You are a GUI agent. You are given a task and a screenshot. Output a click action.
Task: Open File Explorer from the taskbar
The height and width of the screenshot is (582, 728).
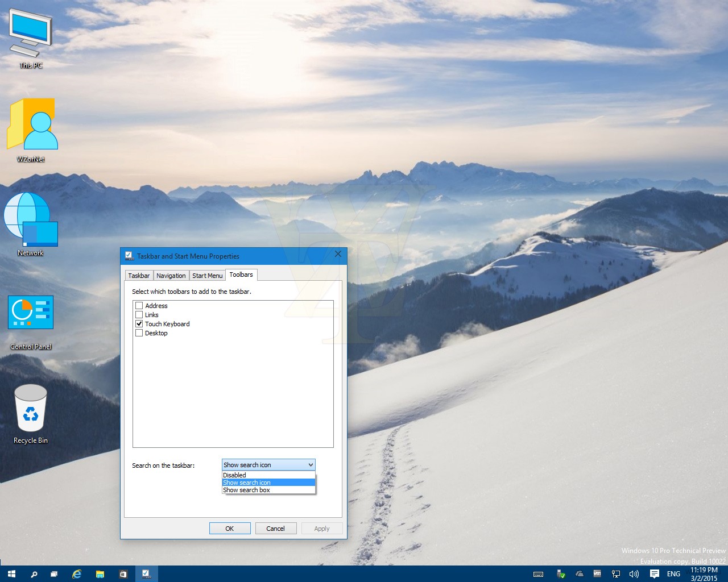tap(100, 574)
